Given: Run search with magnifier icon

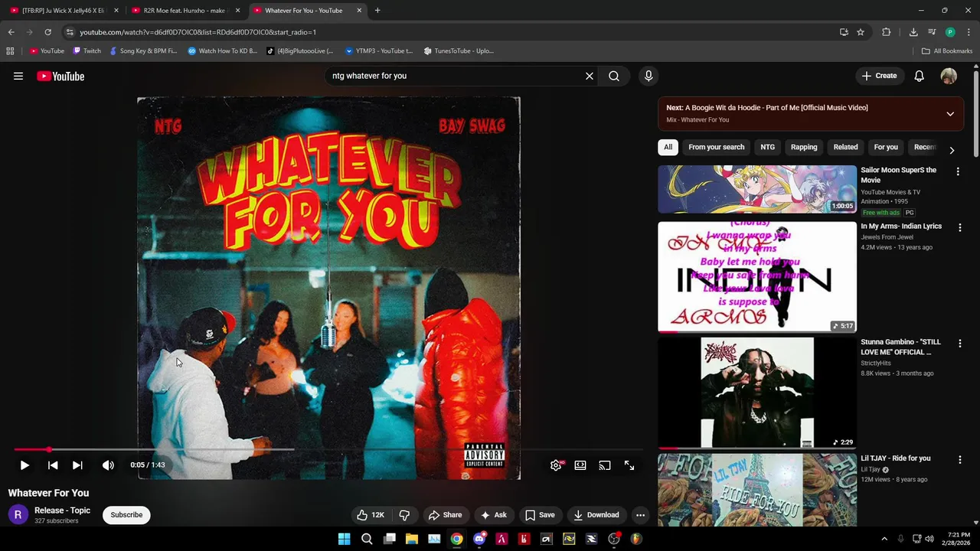Looking at the screenshot, I should 614,76.
